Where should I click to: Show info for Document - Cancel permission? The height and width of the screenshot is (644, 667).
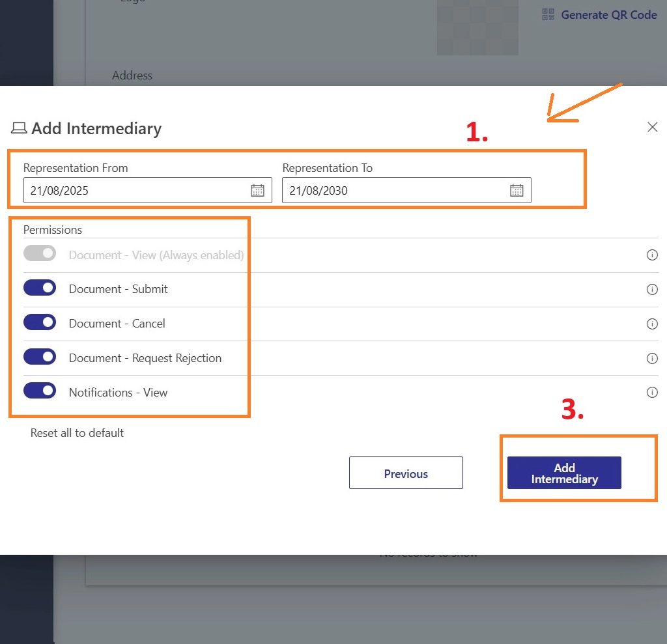[x=652, y=324]
